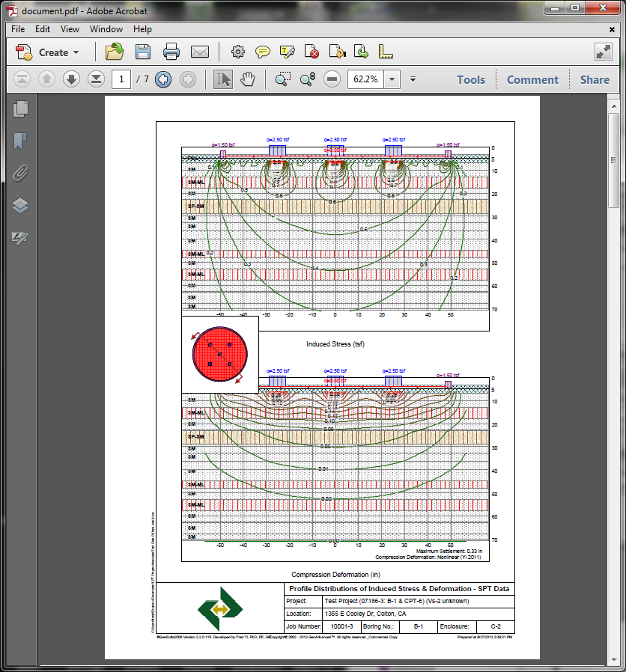Screen dimensions: 626x672
Task: Expand the Create dropdown arrow
Action: 76,52
